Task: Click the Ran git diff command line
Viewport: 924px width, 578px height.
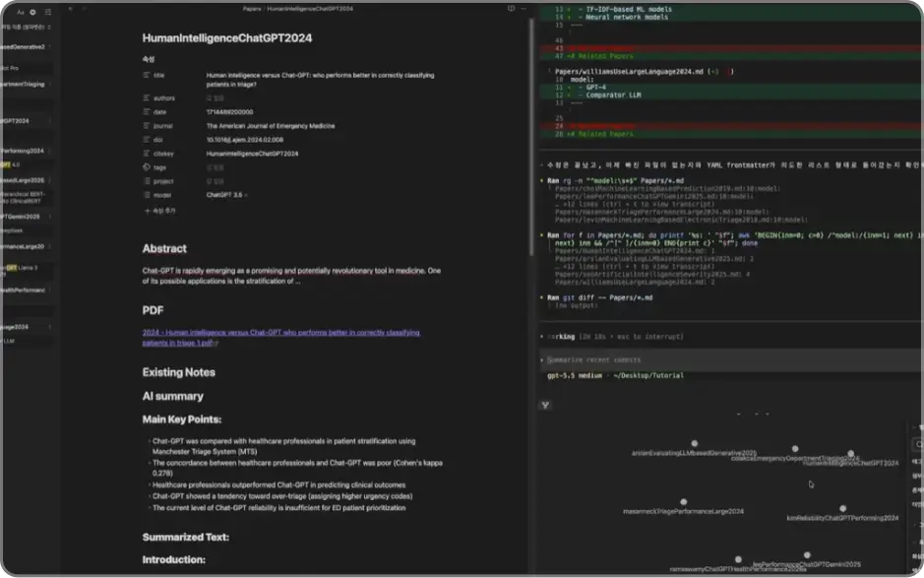Action: click(x=600, y=297)
